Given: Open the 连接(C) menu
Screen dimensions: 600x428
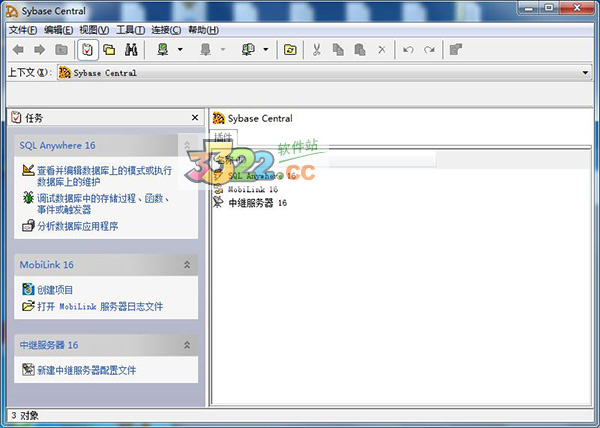Looking at the screenshot, I should (166, 30).
